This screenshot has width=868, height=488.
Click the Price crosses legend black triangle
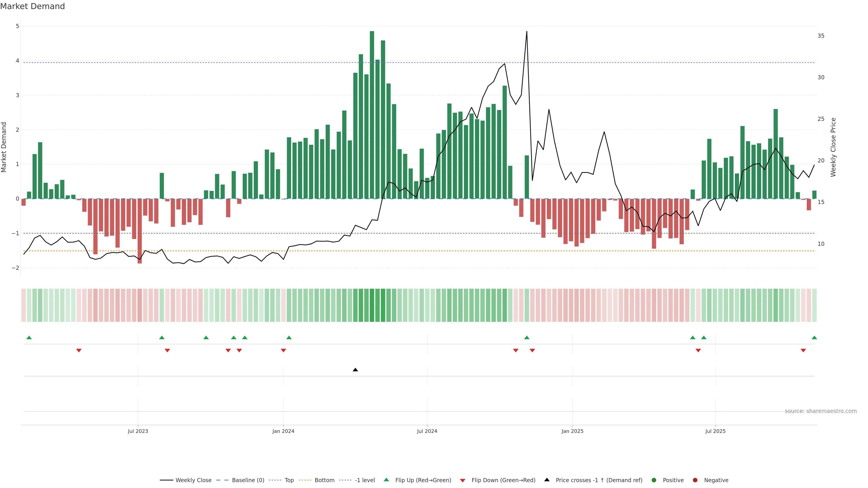click(547, 480)
